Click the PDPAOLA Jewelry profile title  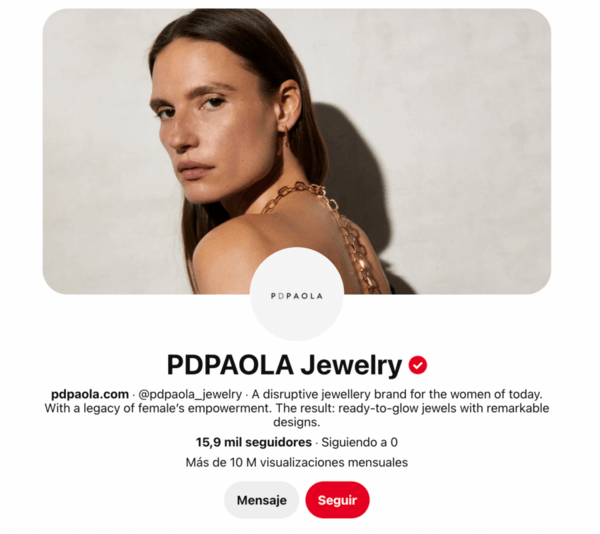click(x=284, y=365)
